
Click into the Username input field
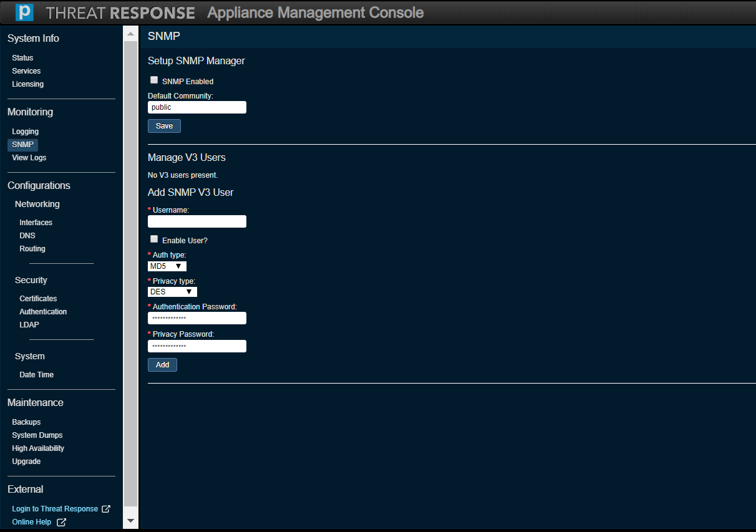197,221
